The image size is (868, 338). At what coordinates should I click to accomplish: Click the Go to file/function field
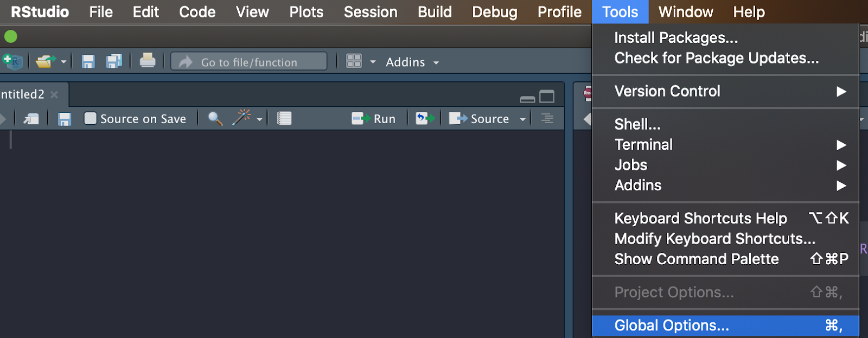[249, 62]
